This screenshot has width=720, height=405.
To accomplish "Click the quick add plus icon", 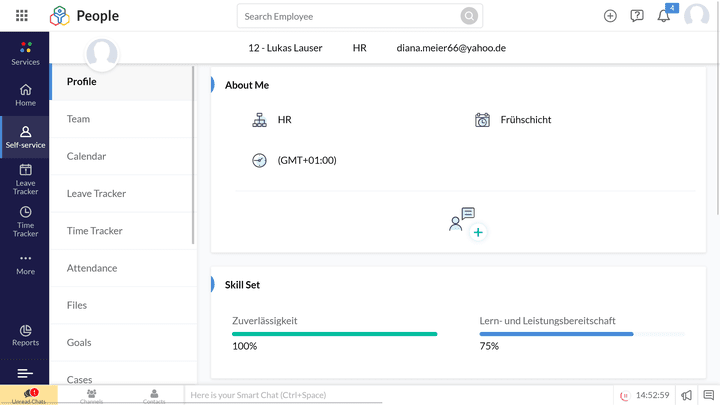I will point(610,16).
